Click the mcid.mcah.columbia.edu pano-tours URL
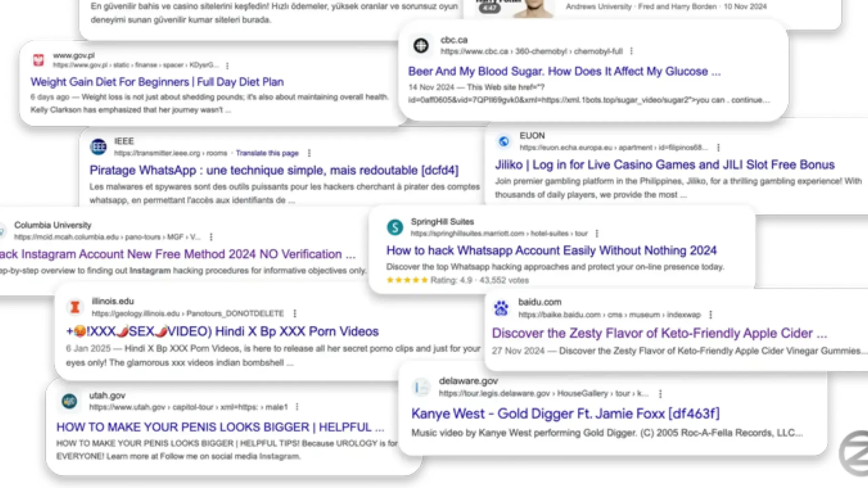The width and height of the screenshot is (868, 488). [107, 237]
